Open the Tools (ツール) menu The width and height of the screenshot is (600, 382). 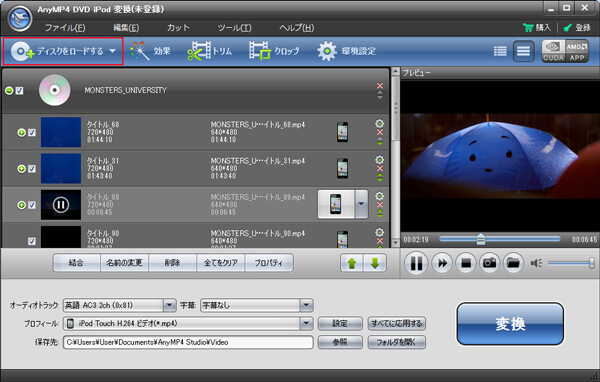coord(234,28)
